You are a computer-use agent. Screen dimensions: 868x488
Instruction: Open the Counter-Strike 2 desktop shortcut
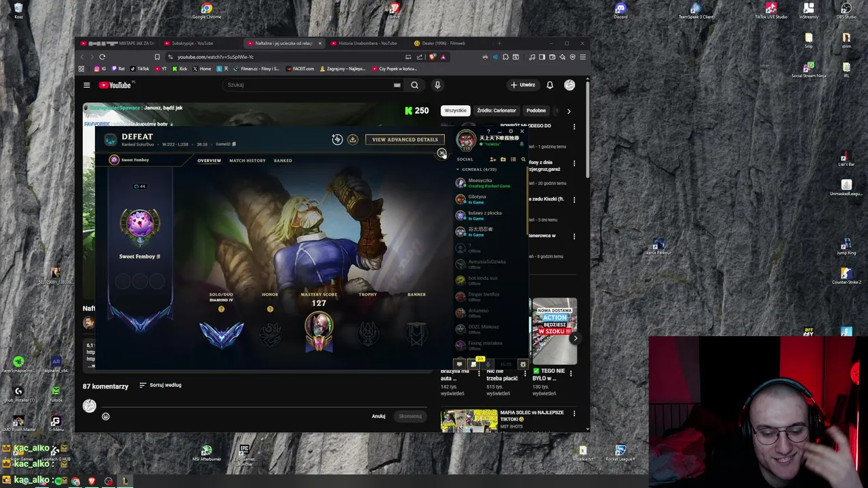point(846,277)
